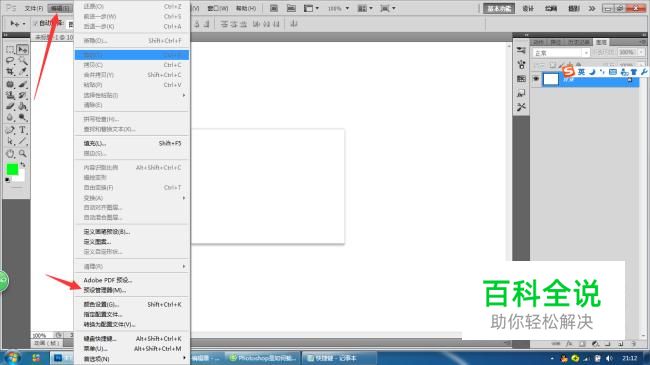This screenshot has height=365, width=650.
Task: Select the History Brush tool
Action: (x=22, y=95)
